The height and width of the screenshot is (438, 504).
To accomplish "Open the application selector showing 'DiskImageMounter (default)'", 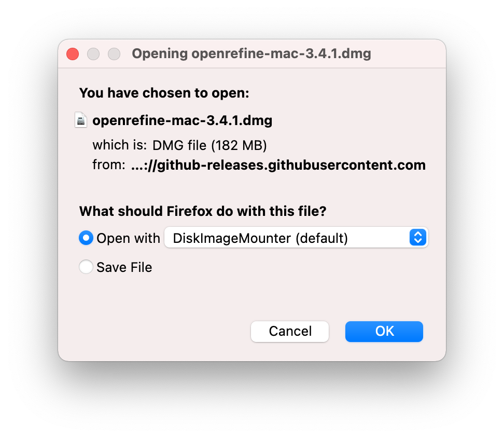I will point(296,238).
